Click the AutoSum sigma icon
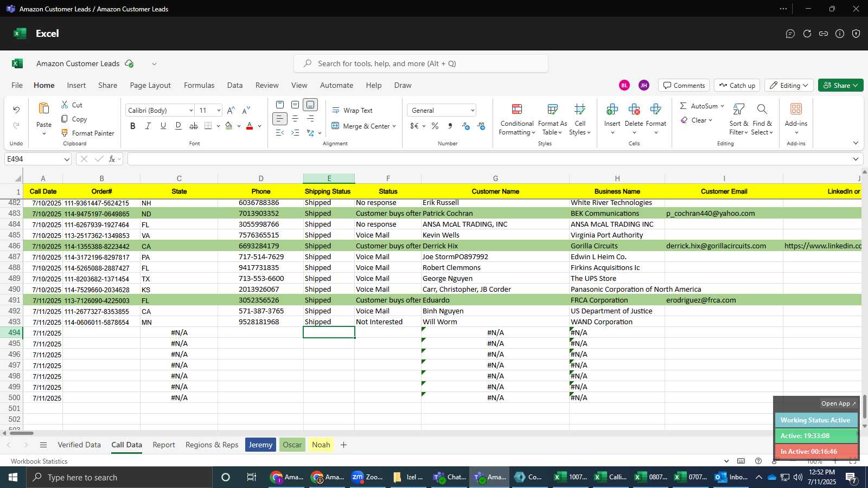The height and width of the screenshot is (488, 868). click(684, 106)
